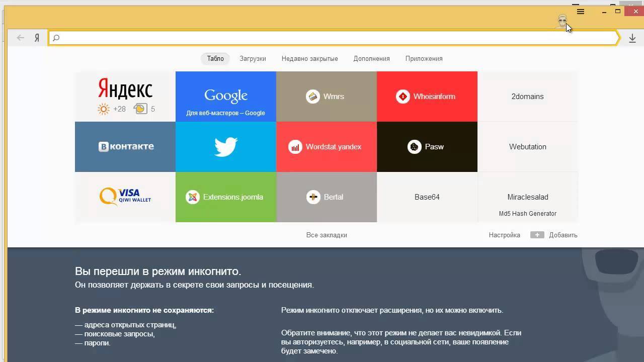The image size is (644, 362).
Task: Click the heading 'Вы перешли в режим инкогнито.'
Action: click(158, 271)
